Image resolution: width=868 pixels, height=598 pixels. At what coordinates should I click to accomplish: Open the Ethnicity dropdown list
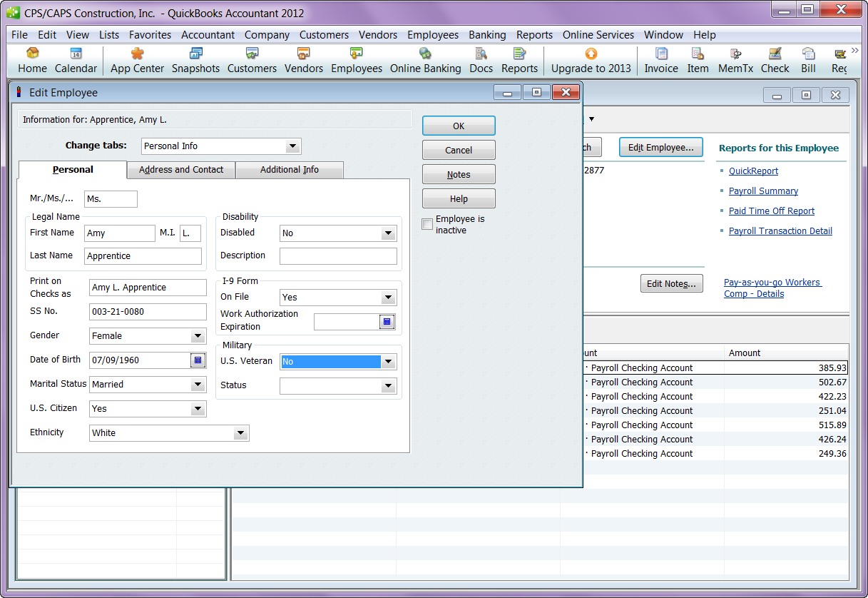(x=240, y=433)
